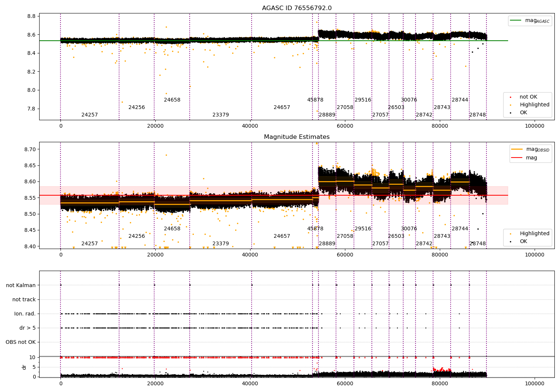Select the mag OBSID legend entry in middle plot
The height and width of the screenshot is (392, 560).
[x=531, y=149]
